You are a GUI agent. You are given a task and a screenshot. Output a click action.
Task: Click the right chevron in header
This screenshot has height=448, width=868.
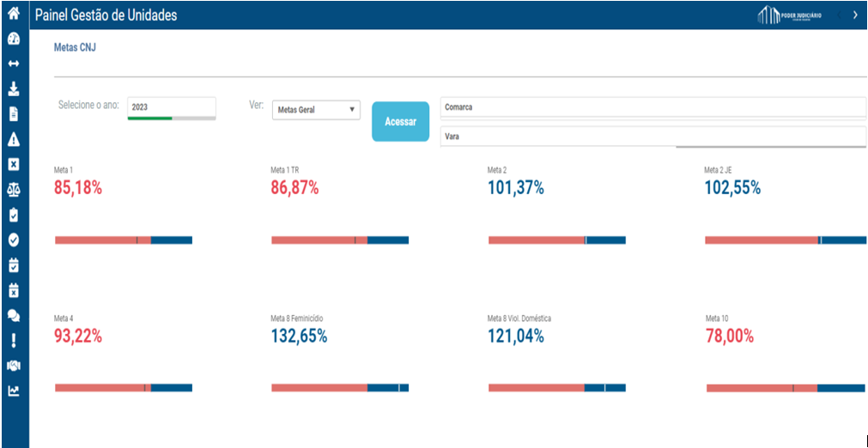pos(855,15)
